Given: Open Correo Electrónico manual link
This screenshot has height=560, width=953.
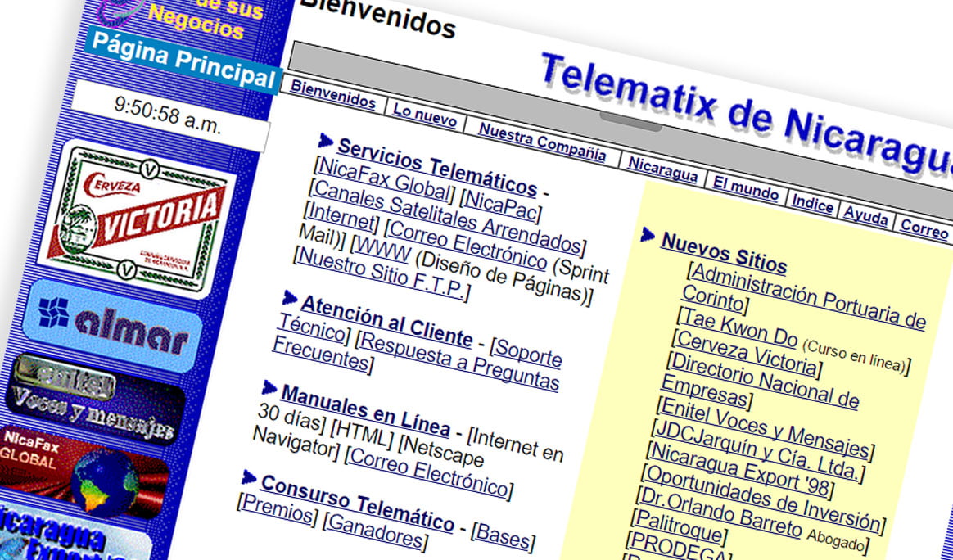Looking at the screenshot, I should (x=429, y=472).
